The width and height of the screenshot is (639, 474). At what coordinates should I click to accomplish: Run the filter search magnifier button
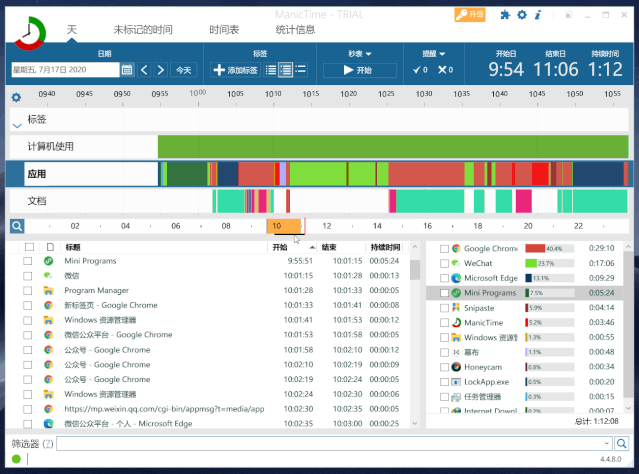coord(621,443)
